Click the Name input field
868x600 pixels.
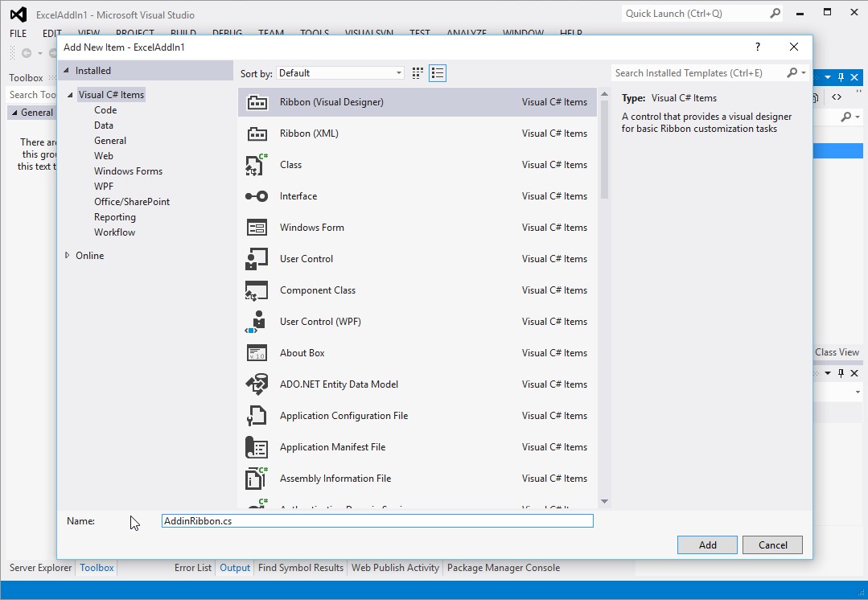click(377, 521)
